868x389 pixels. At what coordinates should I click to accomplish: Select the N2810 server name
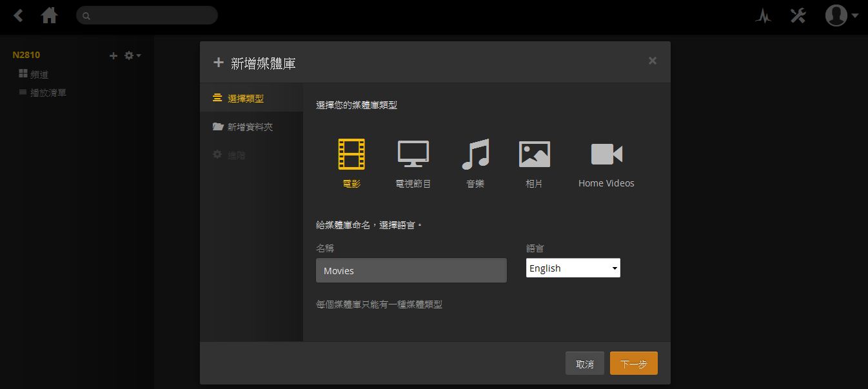click(x=26, y=55)
